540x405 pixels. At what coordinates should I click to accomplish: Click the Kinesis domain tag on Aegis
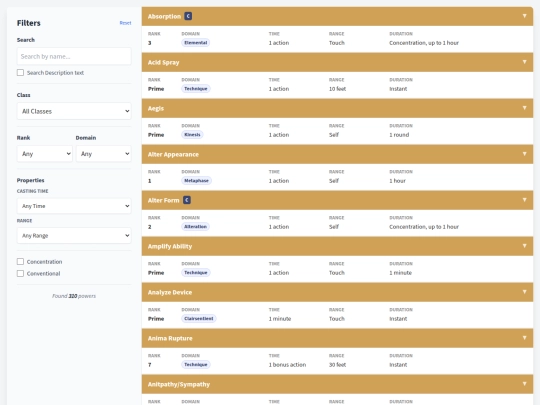[192, 135]
